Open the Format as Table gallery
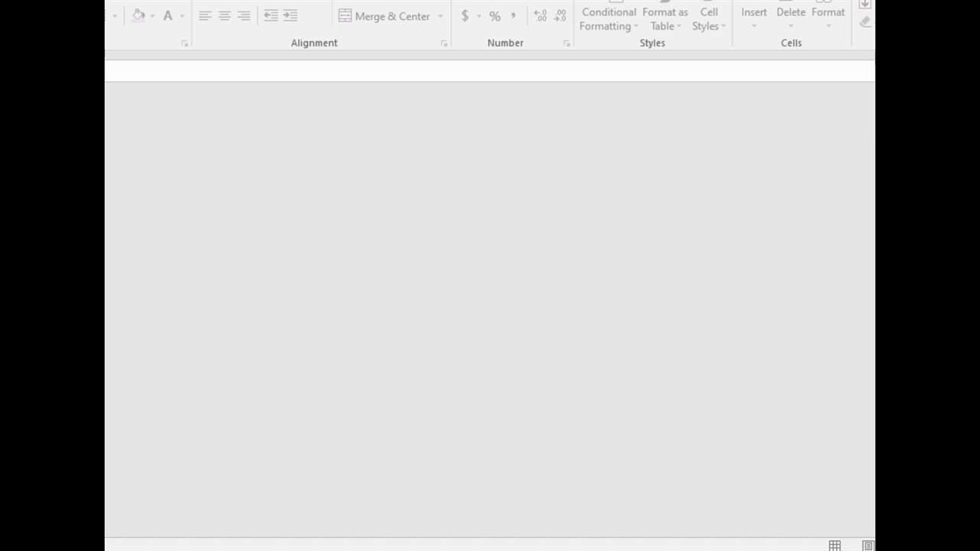980x551 pixels. [665, 18]
